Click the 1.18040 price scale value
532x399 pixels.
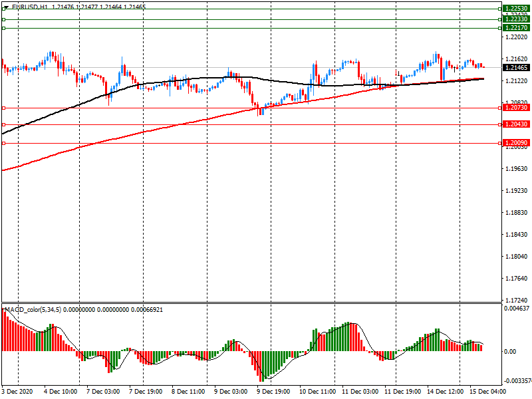tap(516, 257)
